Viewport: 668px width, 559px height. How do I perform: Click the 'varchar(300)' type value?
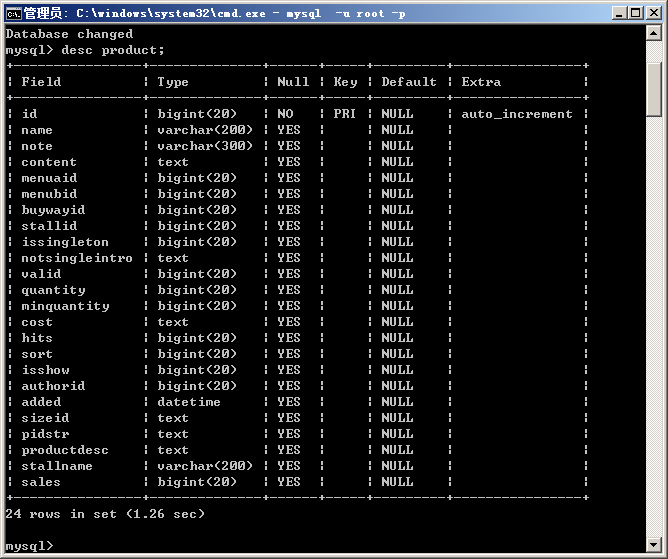tap(205, 146)
